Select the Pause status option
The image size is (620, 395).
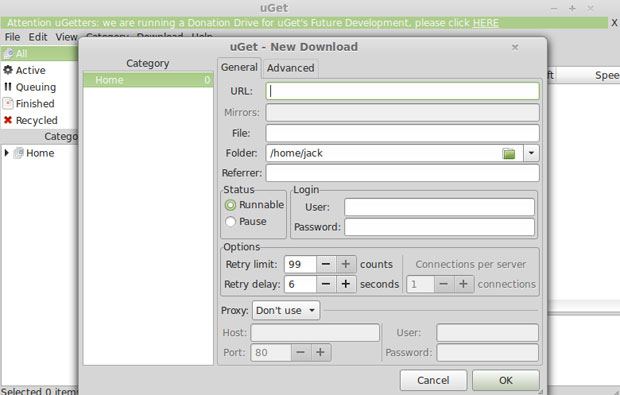[246, 221]
